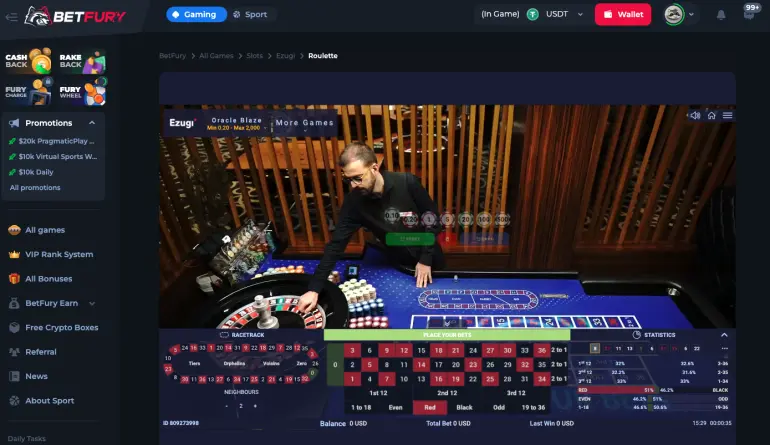Open the Fury Wheel icon

pos(82,92)
